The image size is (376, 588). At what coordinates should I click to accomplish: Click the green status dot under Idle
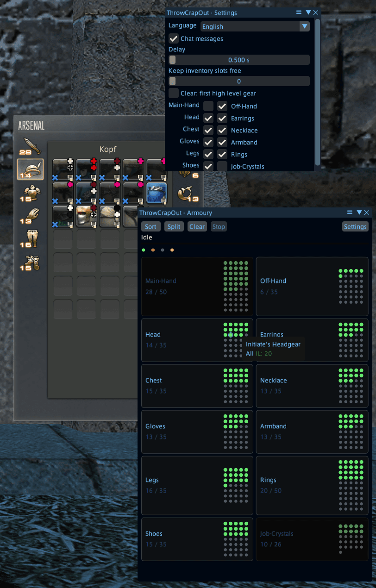pos(144,250)
